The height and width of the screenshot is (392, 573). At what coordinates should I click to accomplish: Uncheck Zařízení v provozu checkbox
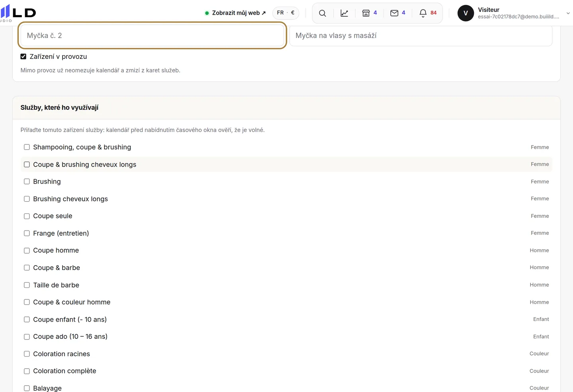[23, 56]
